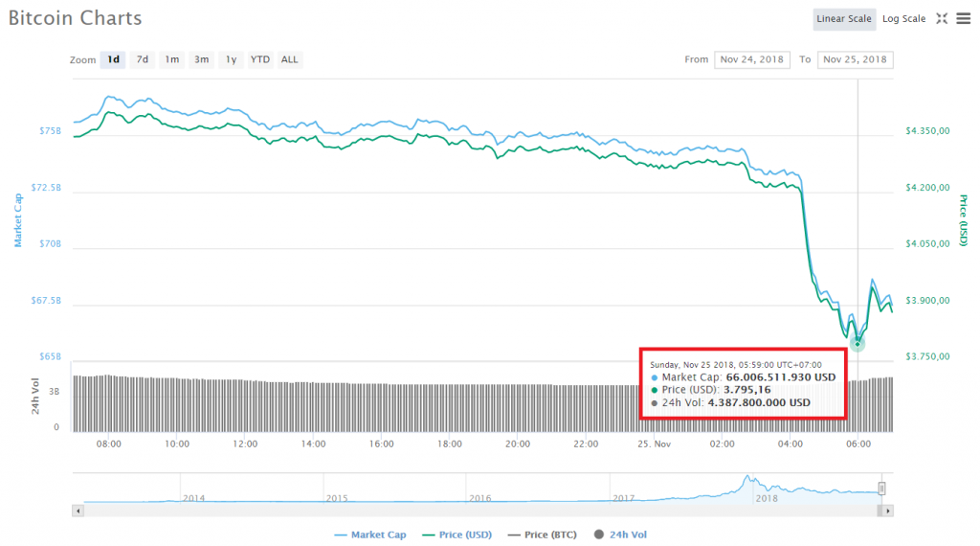Viewport: 980px width, 546px height.
Task: Click the 12:00 time axis label
Action: pyautogui.click(x=245, y=444)
